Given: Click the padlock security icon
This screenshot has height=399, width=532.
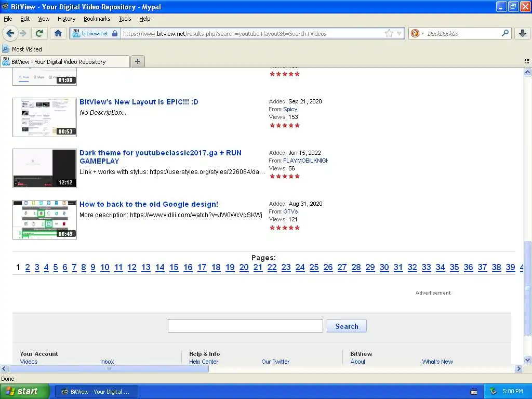Looking at the screenshot, I should click(x=115, y=33).
